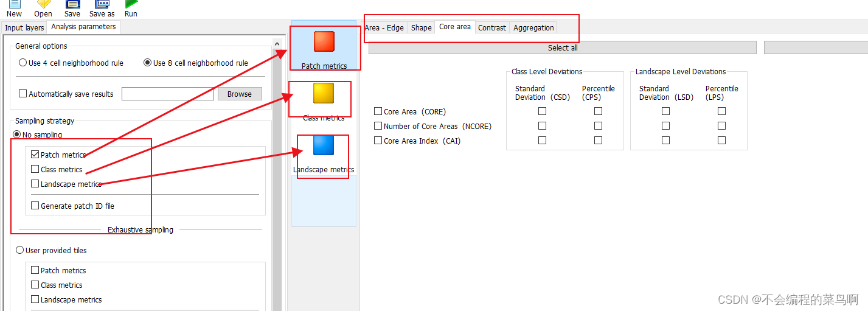Enable Generate patch ID file checkbox
Image resolution: width=868 pixels, height=311 pixels.
tap(35, 206)
